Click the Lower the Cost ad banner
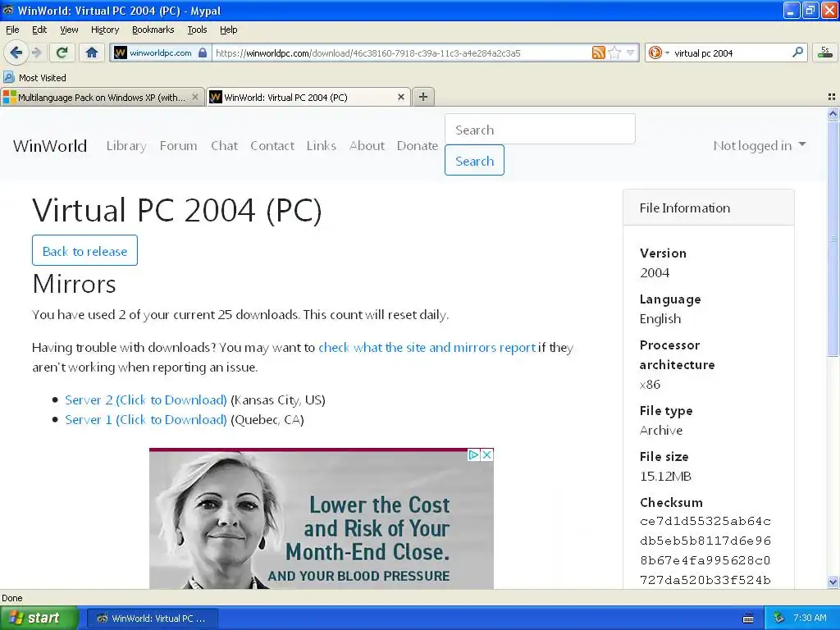 pyautogui.click(x=322, y=519)
